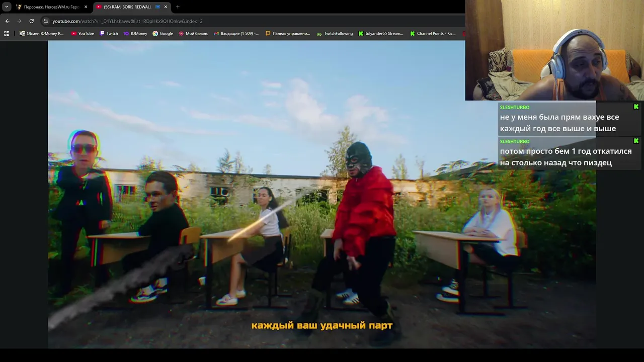Open the Google bookmark
The height and width of the screenshot is (362, 644).
point(163,34)
